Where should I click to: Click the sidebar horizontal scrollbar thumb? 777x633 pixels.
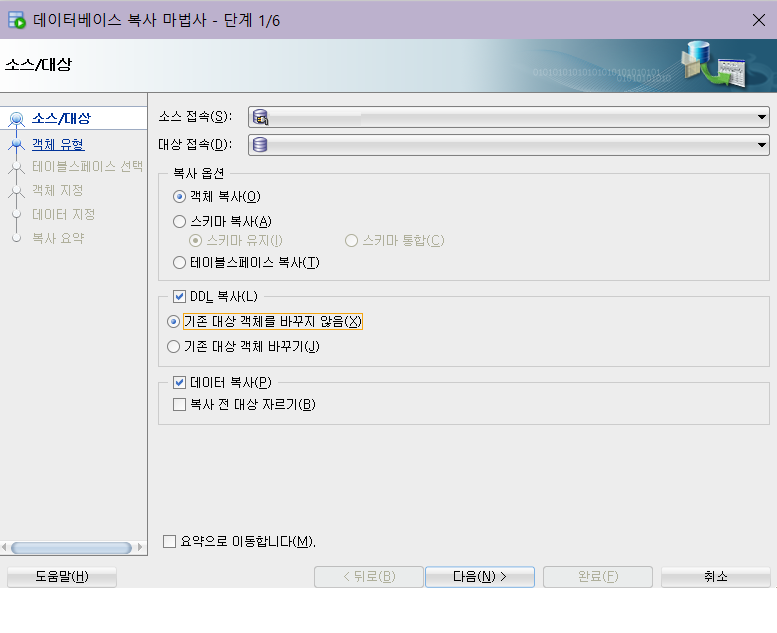click(71, 548)
